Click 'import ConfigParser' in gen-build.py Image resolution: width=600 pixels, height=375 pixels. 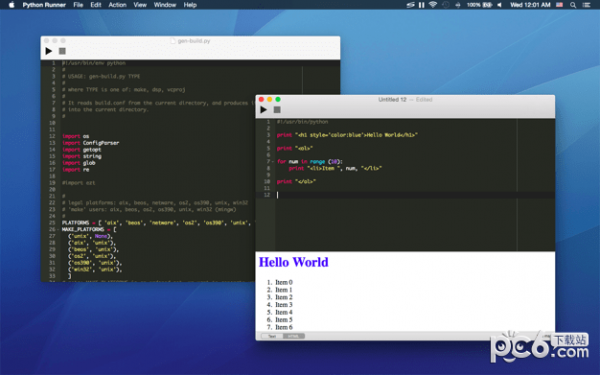point(91,143)
